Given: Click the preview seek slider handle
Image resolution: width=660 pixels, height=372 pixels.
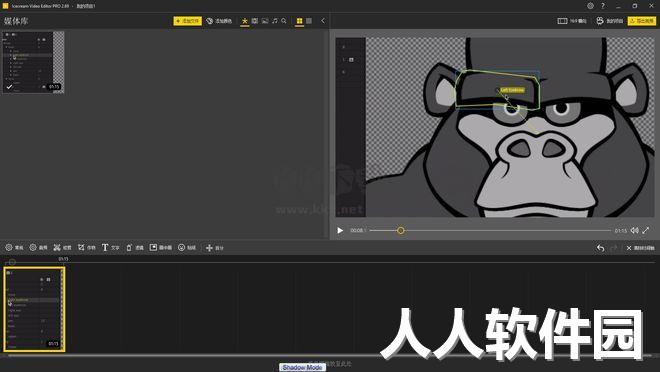Looking at the screenshot, I should pos(401,231).
